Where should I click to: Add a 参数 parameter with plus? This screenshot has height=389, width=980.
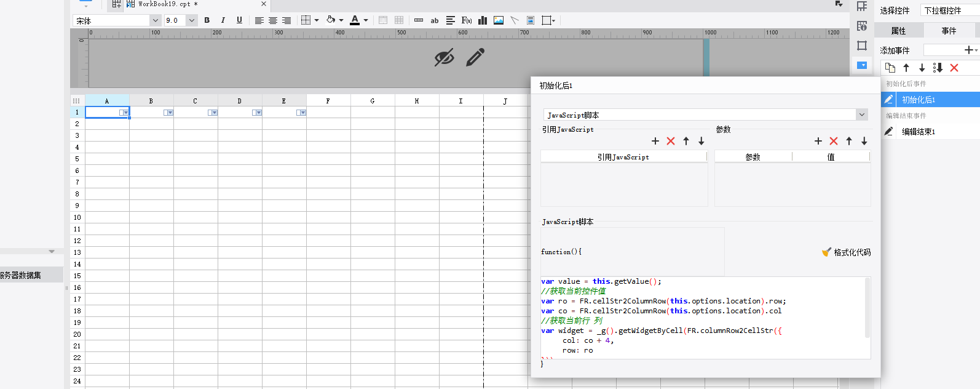point(818,141)
